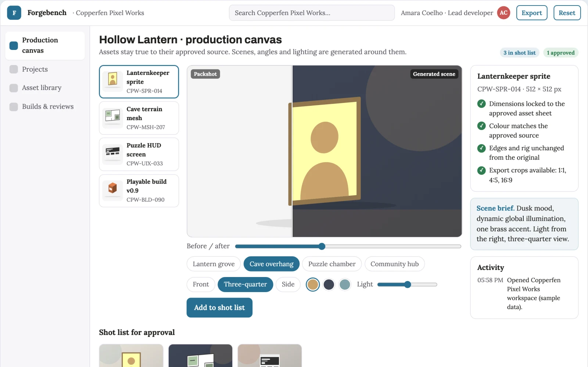Viewport: 588px width, 367px height.
Task: Open the first shot list thumbnail with lantern sprite
Action: 131,356
